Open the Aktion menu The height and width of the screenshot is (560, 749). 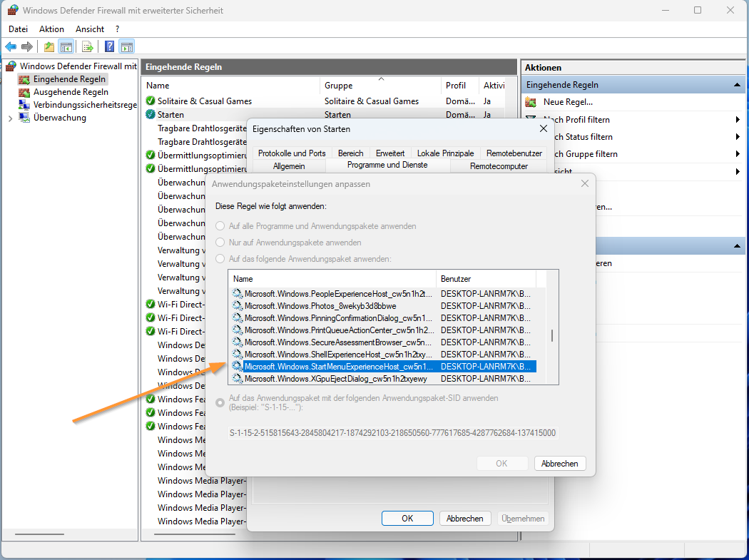[x=51, y=29]
